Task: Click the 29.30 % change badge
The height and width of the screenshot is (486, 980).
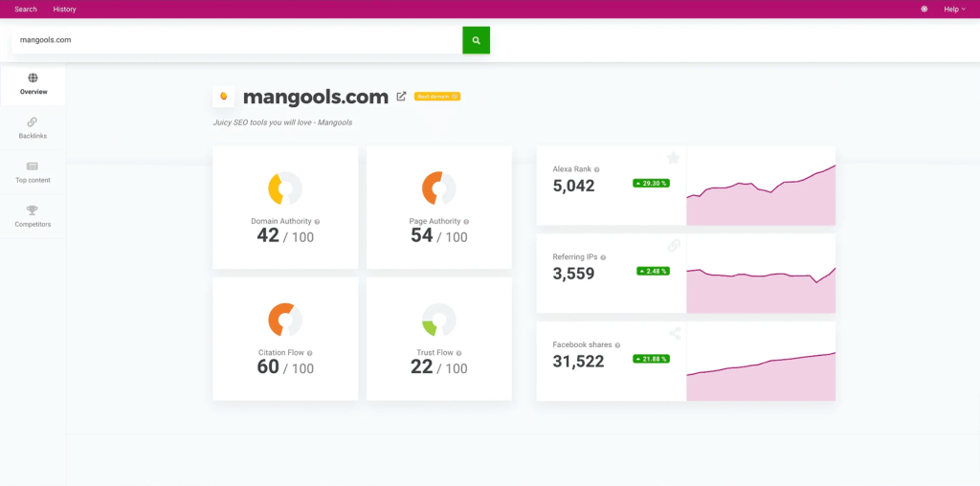Action: tap(651, 184)
